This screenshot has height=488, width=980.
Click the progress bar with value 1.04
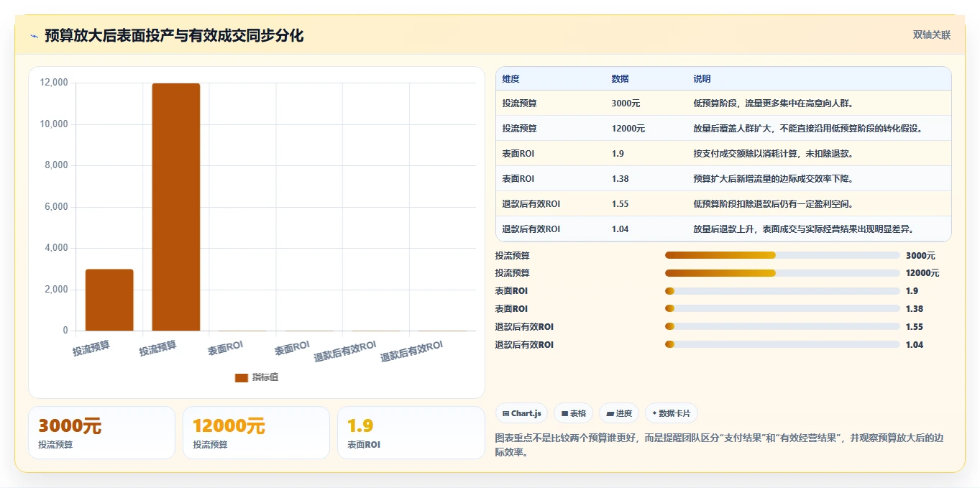pyautogui.click(x=782, y=345)
